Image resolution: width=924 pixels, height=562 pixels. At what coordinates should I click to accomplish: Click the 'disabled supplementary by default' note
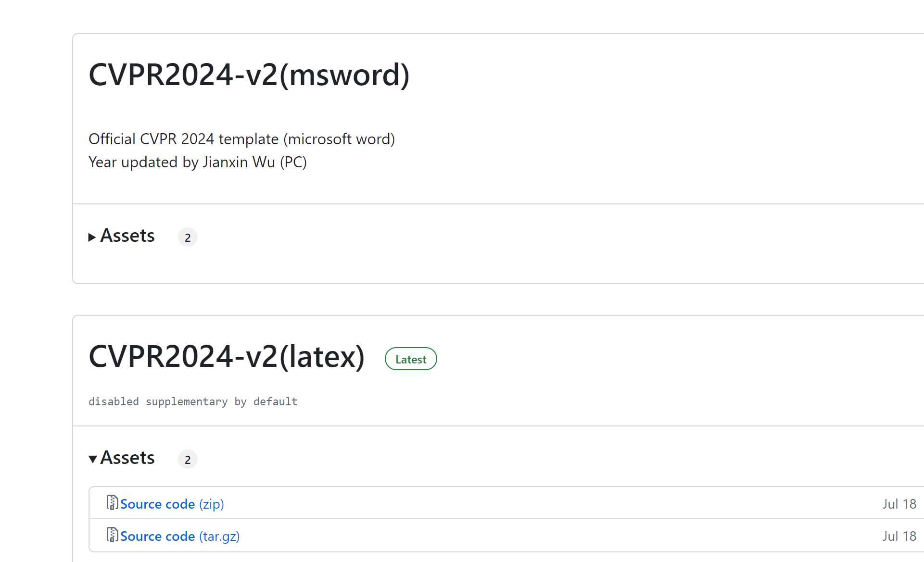point(193,401)
